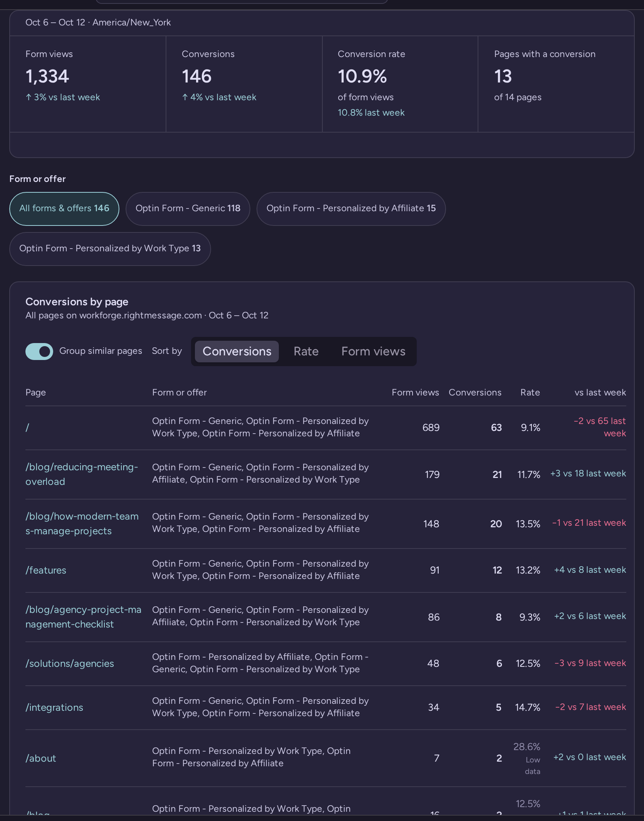The height and width of the screenshot is (821, 644).
Task: Open the /blog/reducing-meeting-overload page link
Action: click(x=82, y=474)
